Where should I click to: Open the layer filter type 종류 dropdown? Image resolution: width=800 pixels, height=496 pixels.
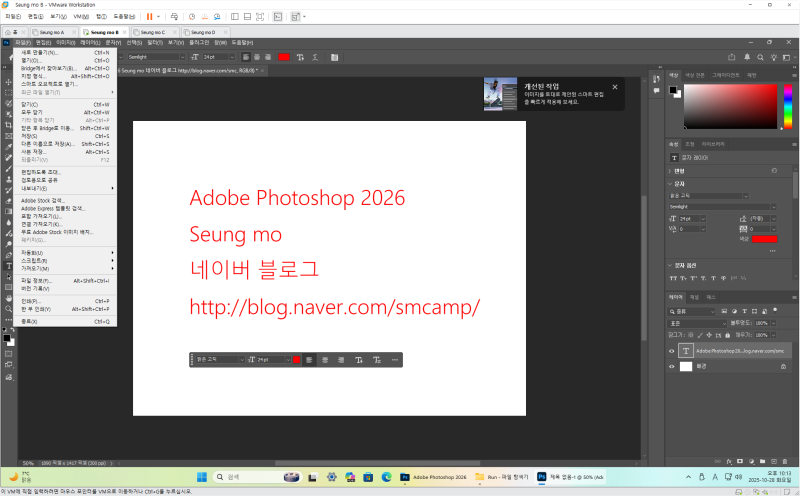(x=692, y=311)
